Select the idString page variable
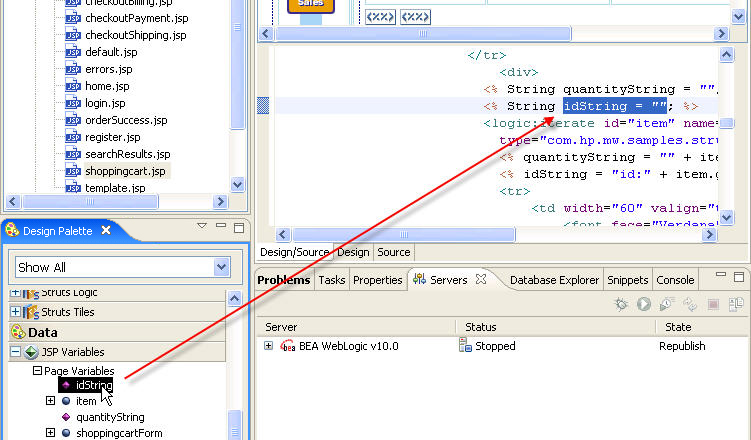The width and height of the screenshot is (751, 440). pos(94,385)
